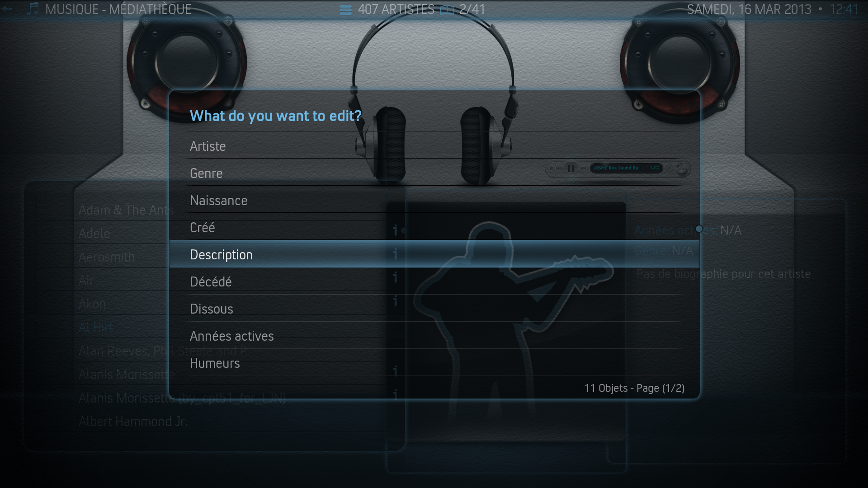The image size is (868, 488).
Task: Choose Humeurs to edit
Action: 434,362
